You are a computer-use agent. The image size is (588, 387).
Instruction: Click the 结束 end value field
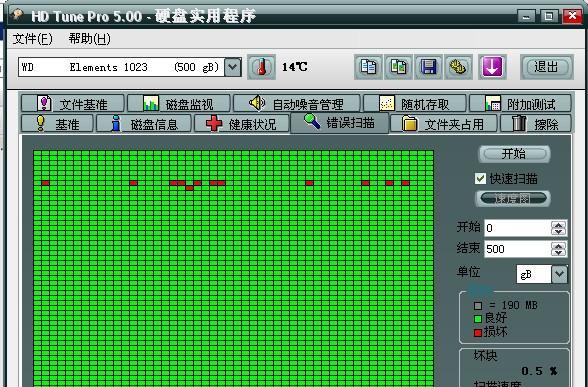click(x=518, y=249)
